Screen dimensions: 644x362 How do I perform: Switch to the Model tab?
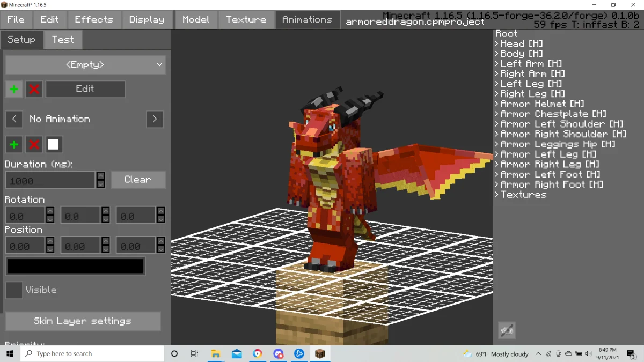pos(196,19)
